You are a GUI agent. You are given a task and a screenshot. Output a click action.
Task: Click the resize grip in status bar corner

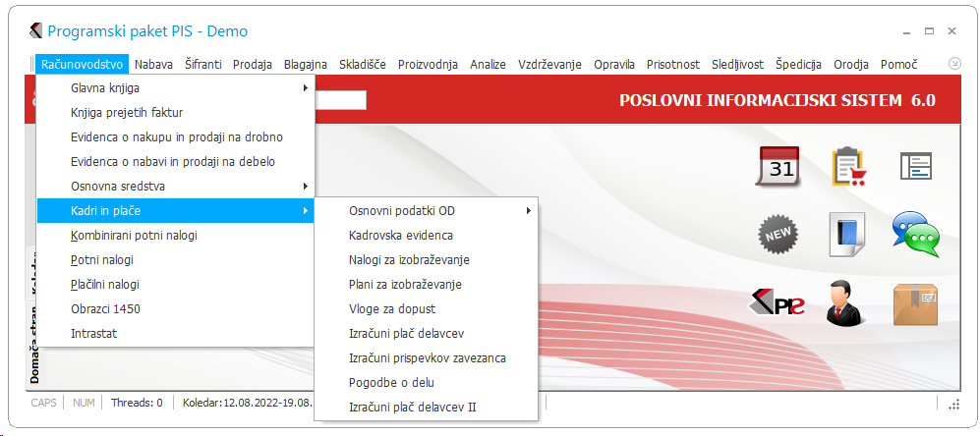(x=953, y=405)
